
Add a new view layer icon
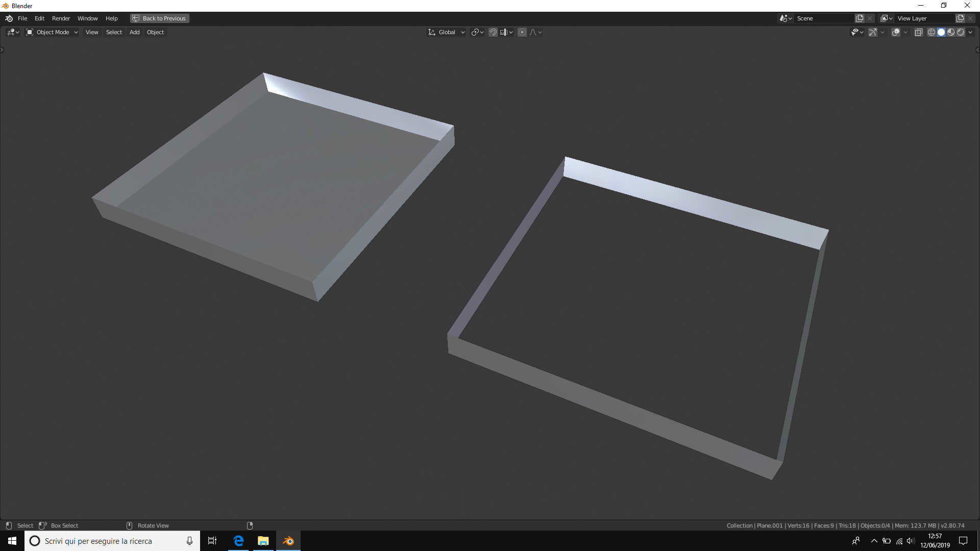tap(960, 18)
